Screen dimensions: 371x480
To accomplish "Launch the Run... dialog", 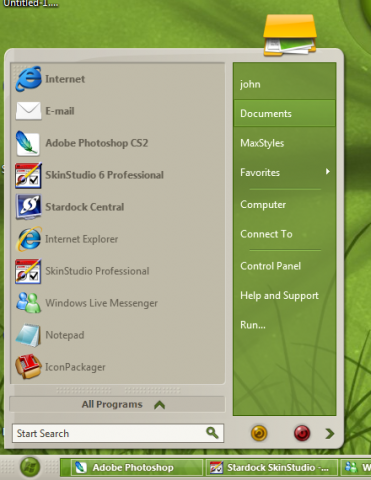I will coord(284,325).
